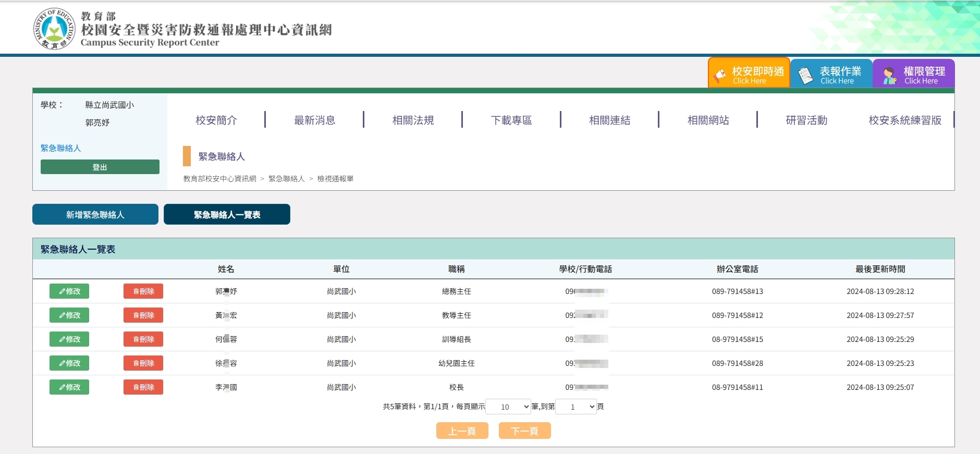Click the Ministry of Education logo
Viewport: 980px width, 454px height.
click(54, 29)
